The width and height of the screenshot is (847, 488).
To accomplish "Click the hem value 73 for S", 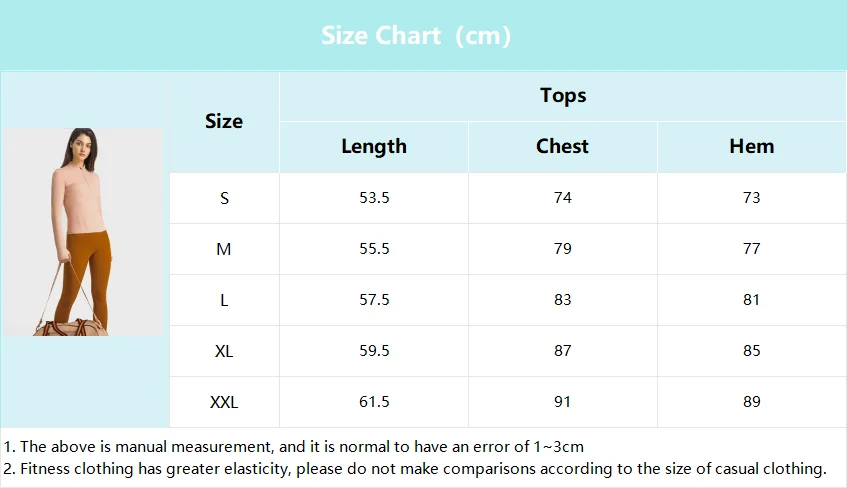I will (x=751, y=198).
